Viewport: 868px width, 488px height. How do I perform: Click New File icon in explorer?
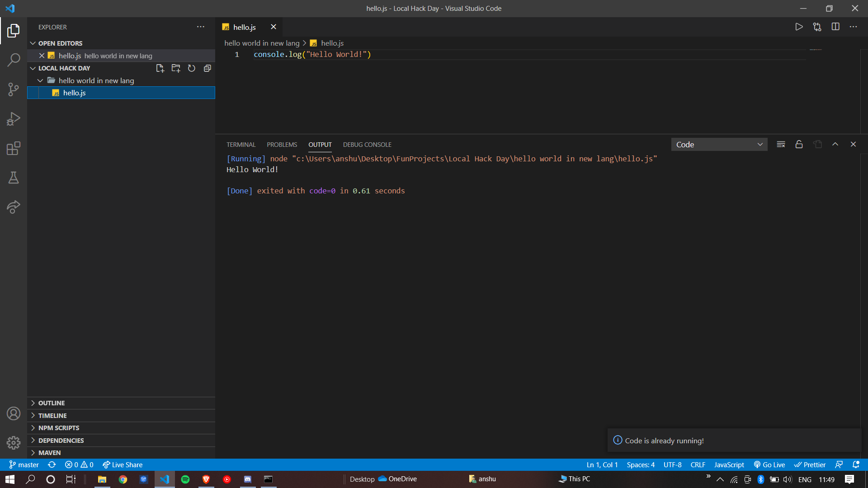(160, 68)
